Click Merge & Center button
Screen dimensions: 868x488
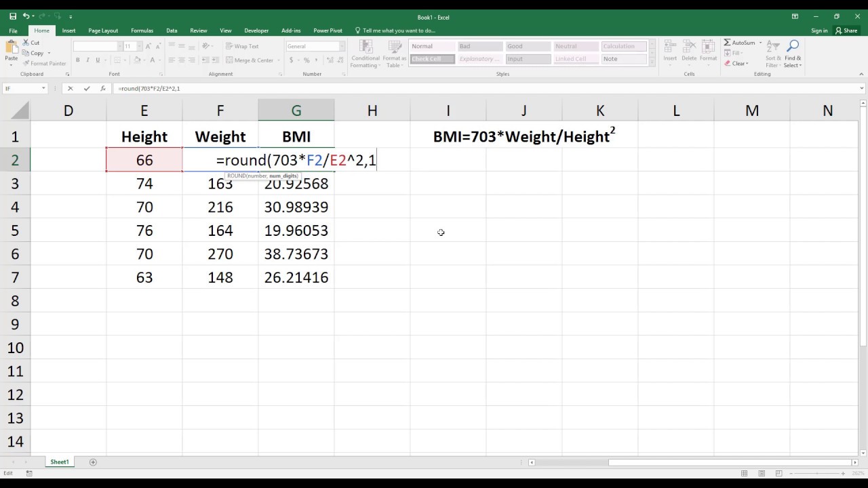point(249,60)
